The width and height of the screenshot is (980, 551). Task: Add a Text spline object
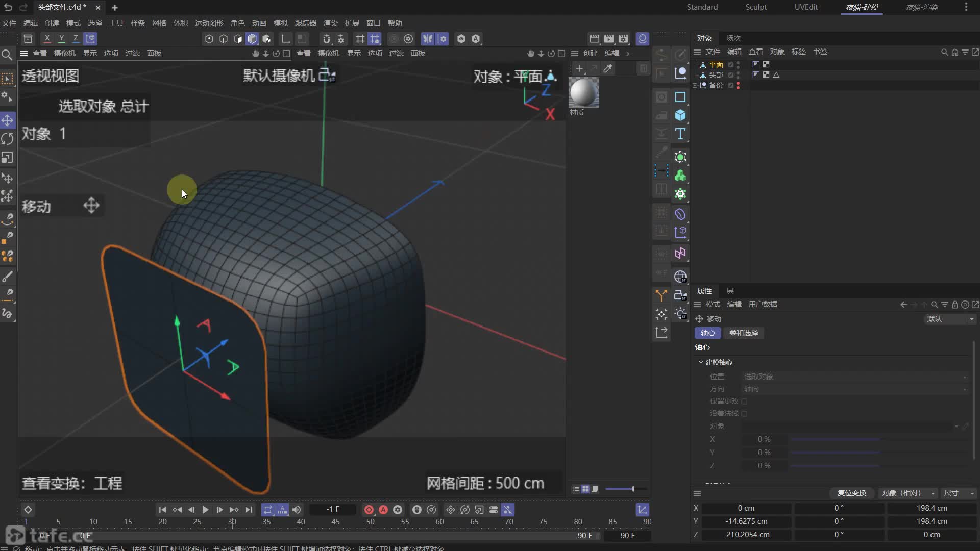pyautogui.click(x=680, y=134)
